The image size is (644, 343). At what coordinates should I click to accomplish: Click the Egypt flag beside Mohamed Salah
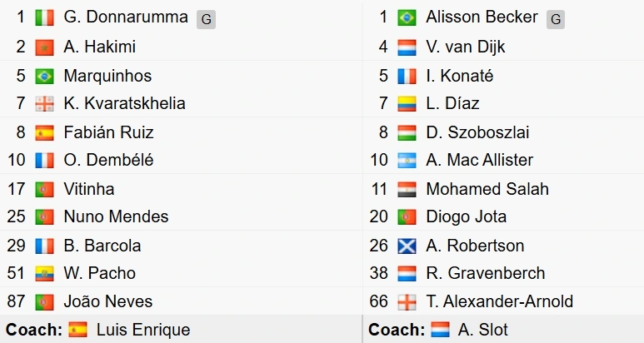[407, 190]
